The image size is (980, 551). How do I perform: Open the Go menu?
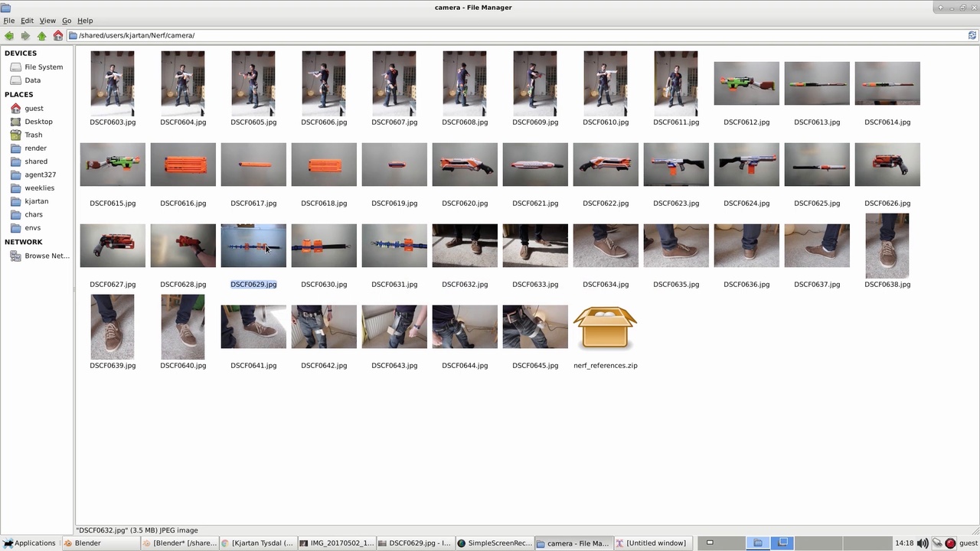tap(67, 21)
